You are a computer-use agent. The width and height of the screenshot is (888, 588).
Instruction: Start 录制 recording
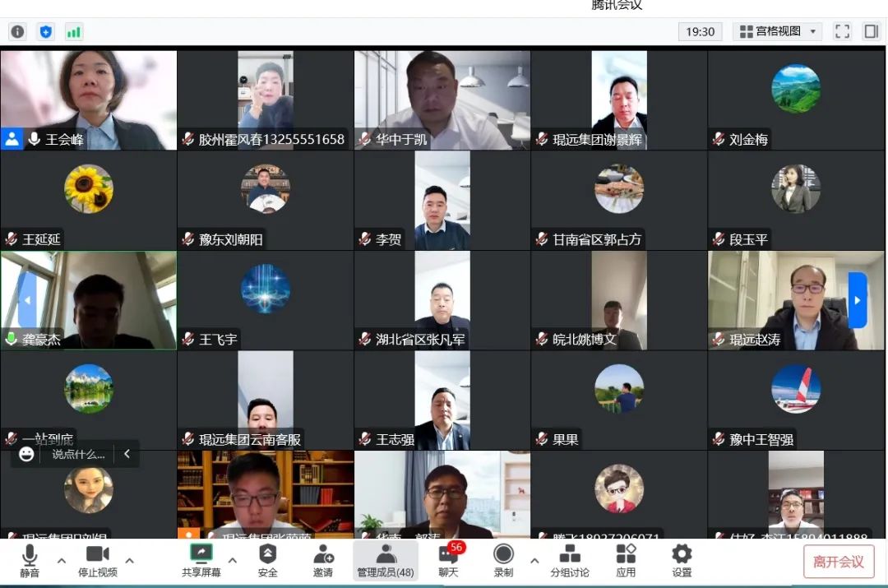pyautogui.click(x=503, y=561)
